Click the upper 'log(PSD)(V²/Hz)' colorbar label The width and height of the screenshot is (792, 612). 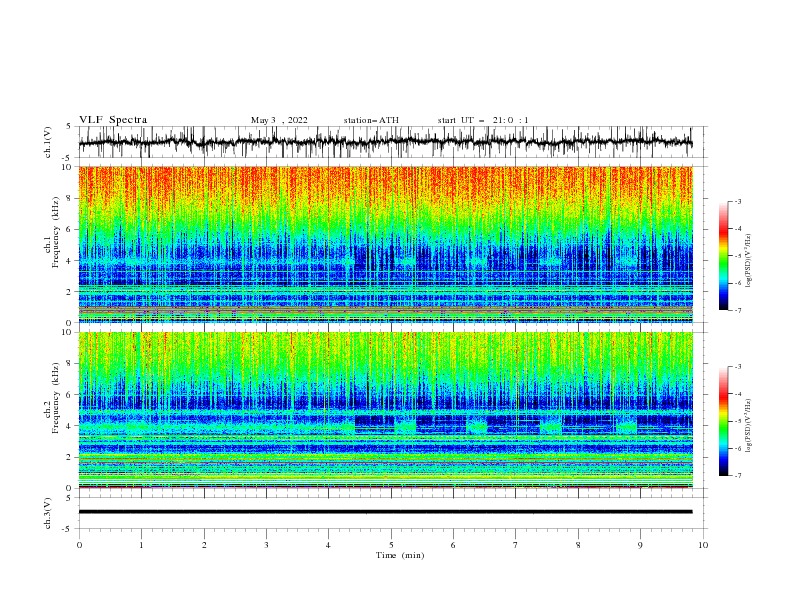coord(749,261)
